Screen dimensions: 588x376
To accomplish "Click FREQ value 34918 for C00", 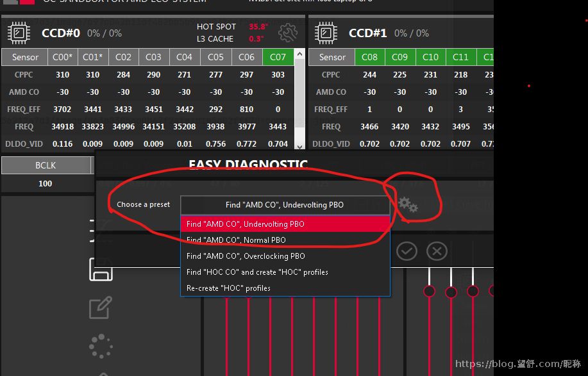I will (x=63, y=127).
